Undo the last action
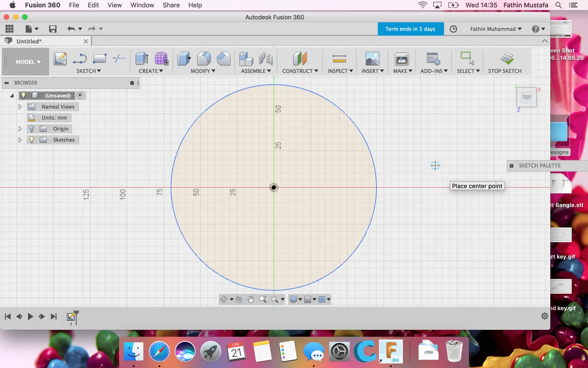The height and width of the screenshot is (368, 588). [71, 29]
